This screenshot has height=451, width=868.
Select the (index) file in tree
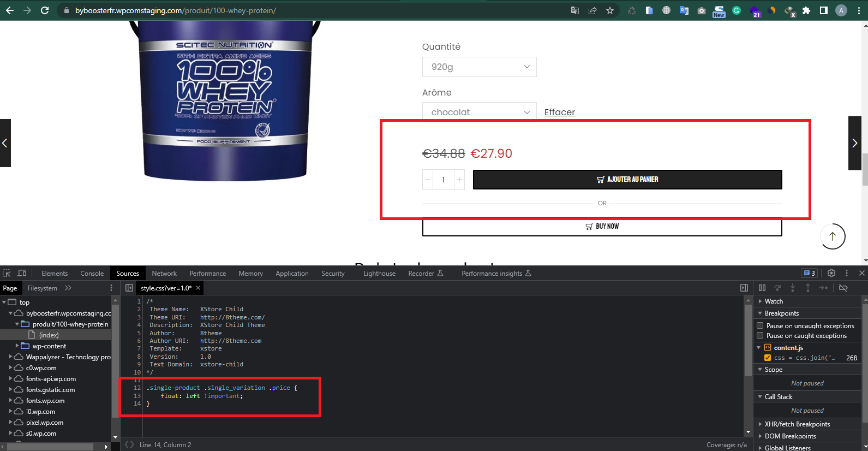tap(49, 335)
